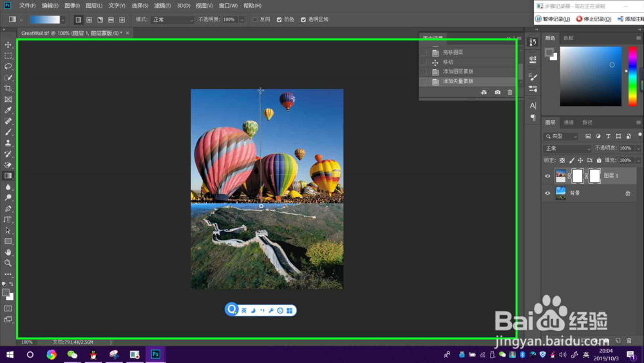Viewport: 644px width, 363px height.
Task: Select the Eyedropper tool
Action: 8,110
